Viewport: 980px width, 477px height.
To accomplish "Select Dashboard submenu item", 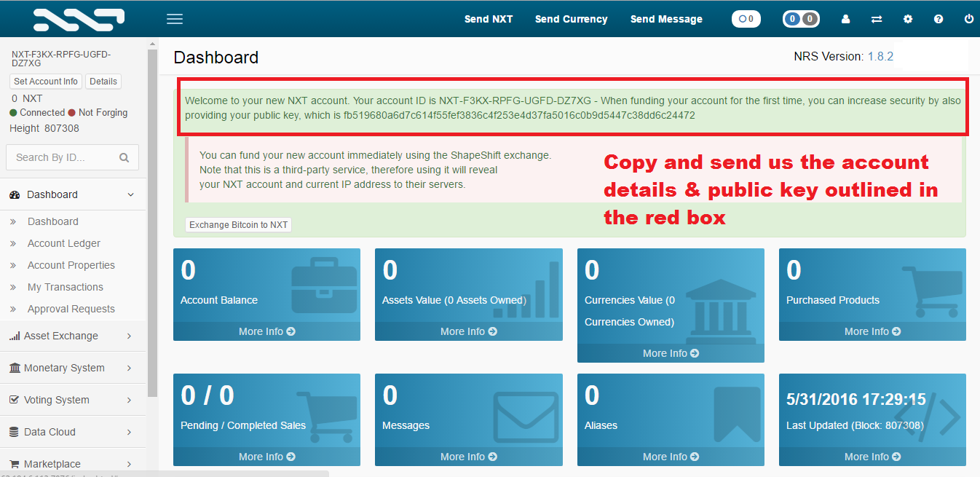I will [53, 221].
